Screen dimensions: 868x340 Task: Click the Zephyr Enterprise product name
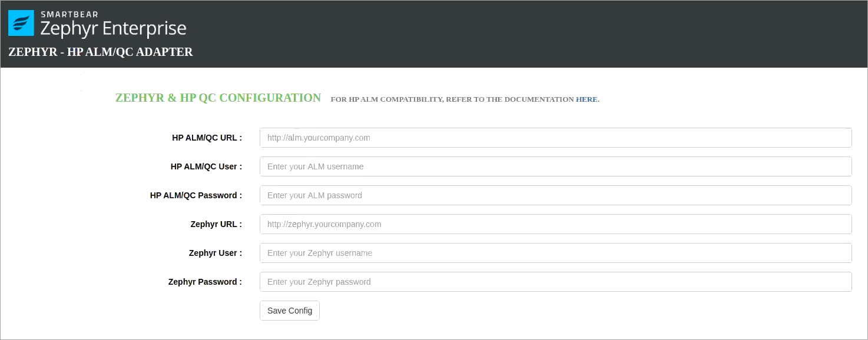click(x=113, y=28)
